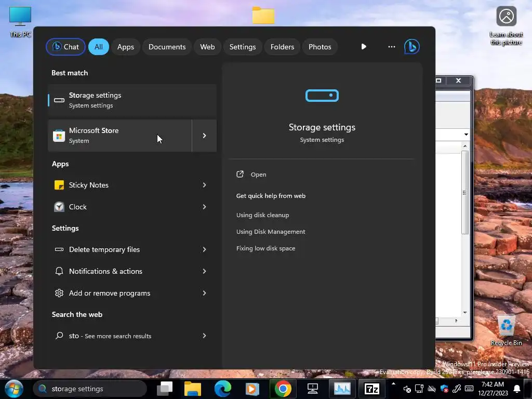This screenshot has height=399, width=532.
Task: Open media player taskbar icon
Action: coord(252,389)
